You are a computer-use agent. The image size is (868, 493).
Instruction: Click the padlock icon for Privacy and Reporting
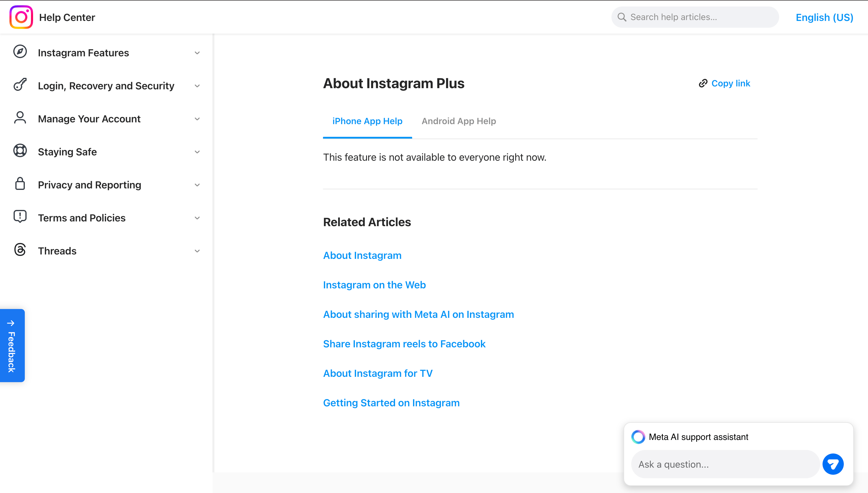pos(20,184)
